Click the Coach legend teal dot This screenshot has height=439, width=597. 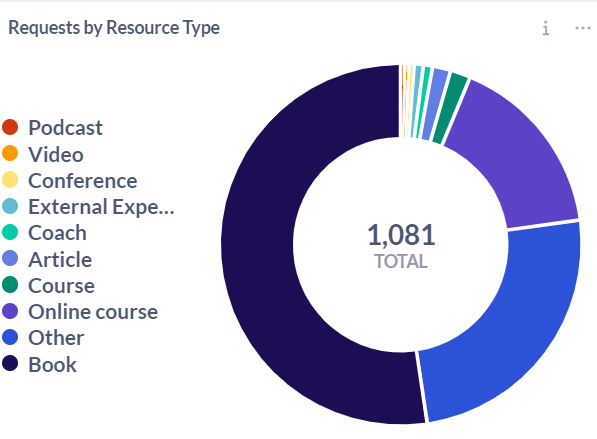(10, 232)
